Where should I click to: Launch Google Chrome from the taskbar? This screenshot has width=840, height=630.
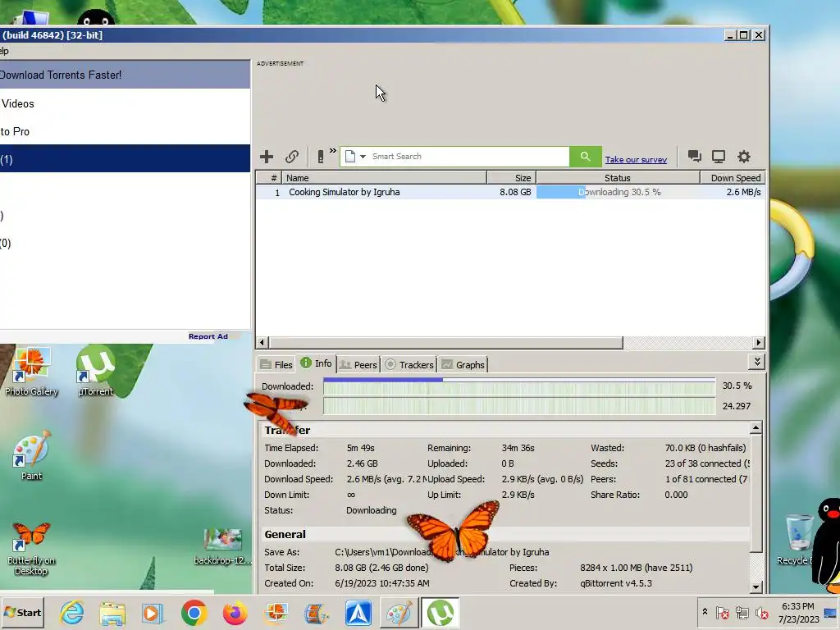coord(194,613)
